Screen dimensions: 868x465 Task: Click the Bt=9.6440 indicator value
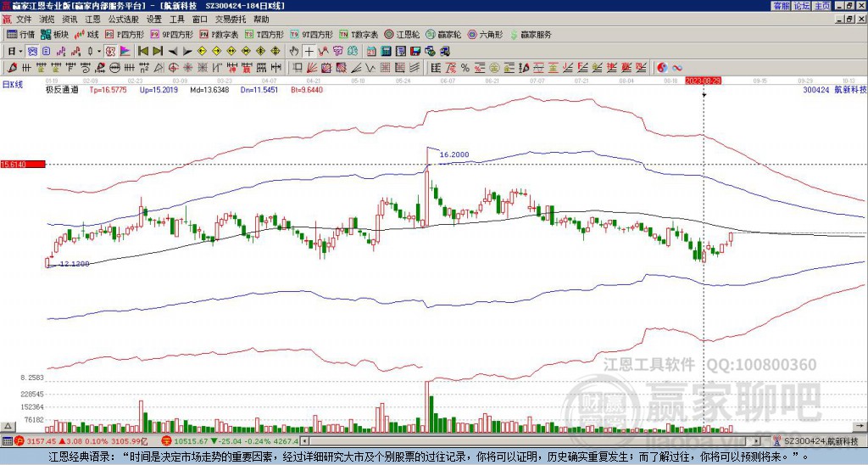307,90
